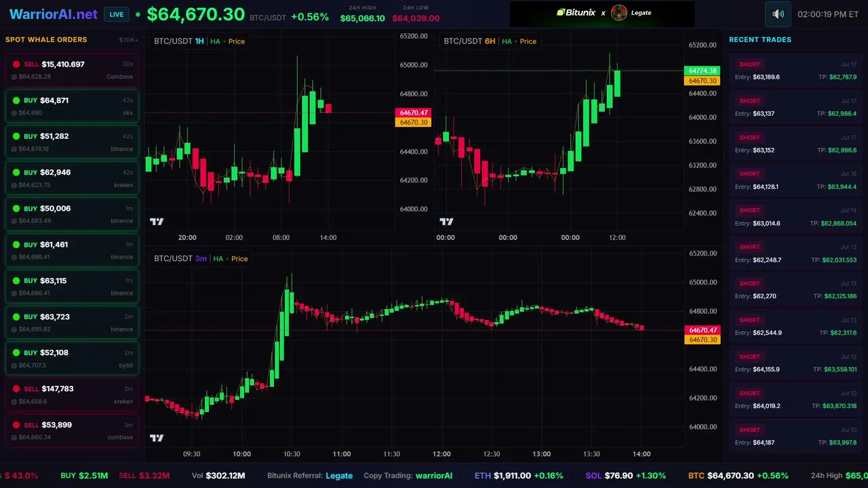Select the BUY $52,108 bybit whale order
This screenshot has width=868, height=488.
click(72, 359)
